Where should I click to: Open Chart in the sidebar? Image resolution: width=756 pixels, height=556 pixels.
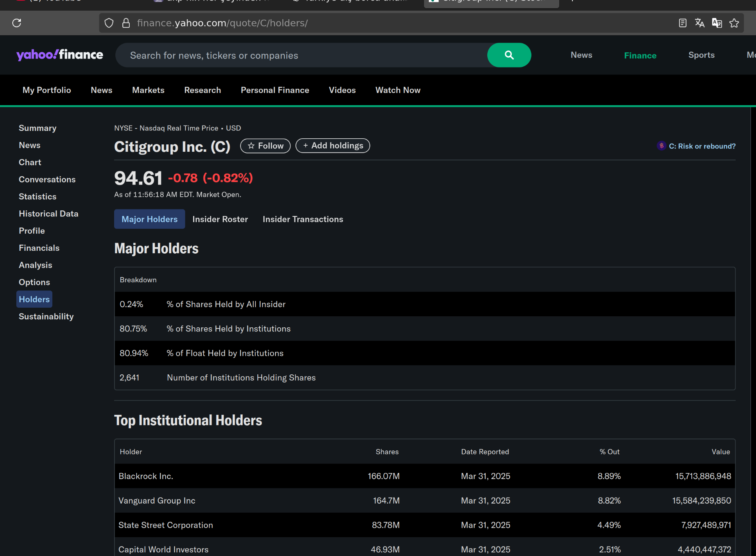pos(30,162)
